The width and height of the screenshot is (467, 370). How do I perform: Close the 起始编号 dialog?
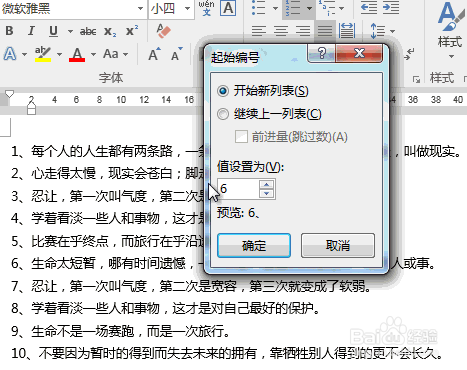359,53
